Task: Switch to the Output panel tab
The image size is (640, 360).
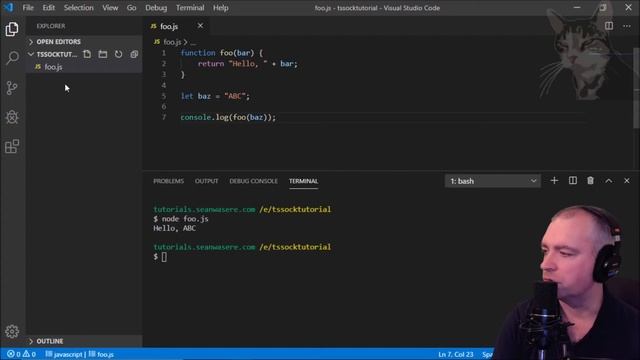Action: click(207, 181)
